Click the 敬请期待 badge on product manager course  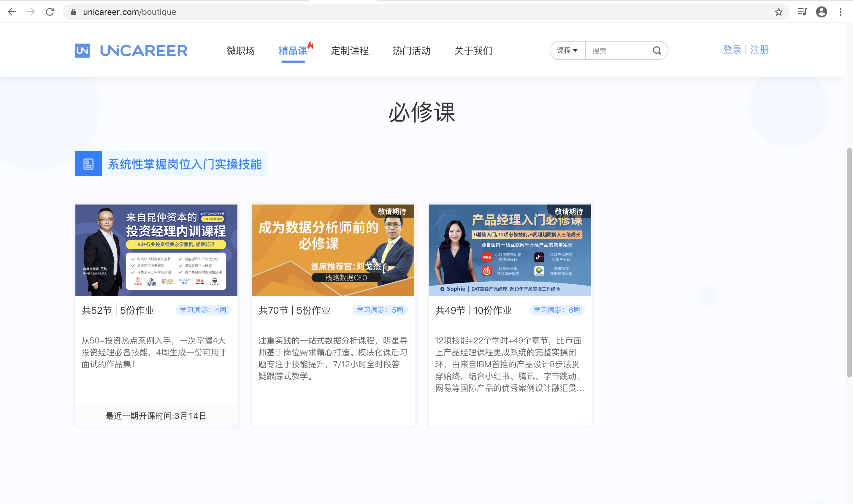click(569, 211)
